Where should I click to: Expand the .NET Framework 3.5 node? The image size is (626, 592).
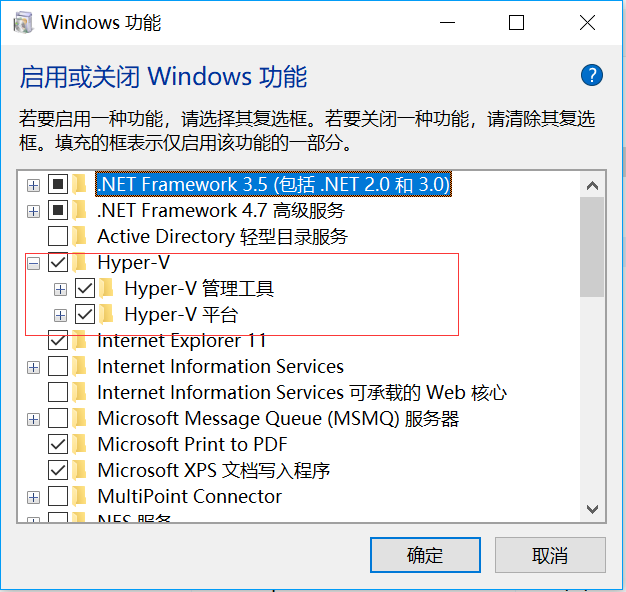tap(33, 185)
